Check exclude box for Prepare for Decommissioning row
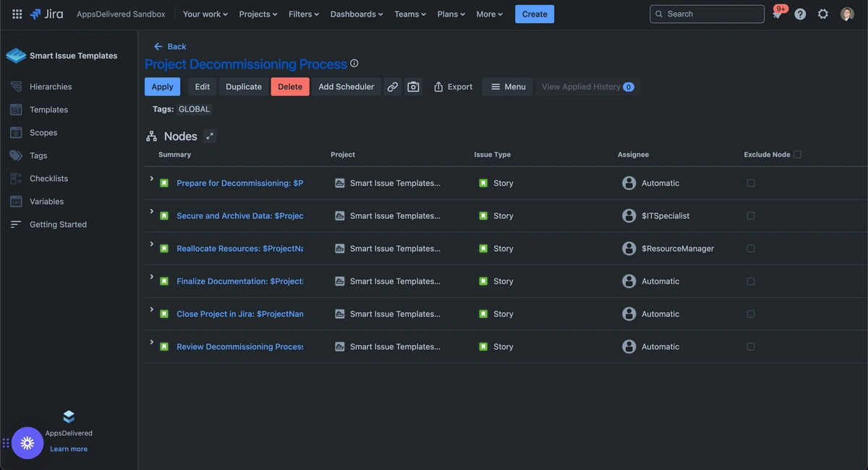868x470 pixels. point(751,183)
